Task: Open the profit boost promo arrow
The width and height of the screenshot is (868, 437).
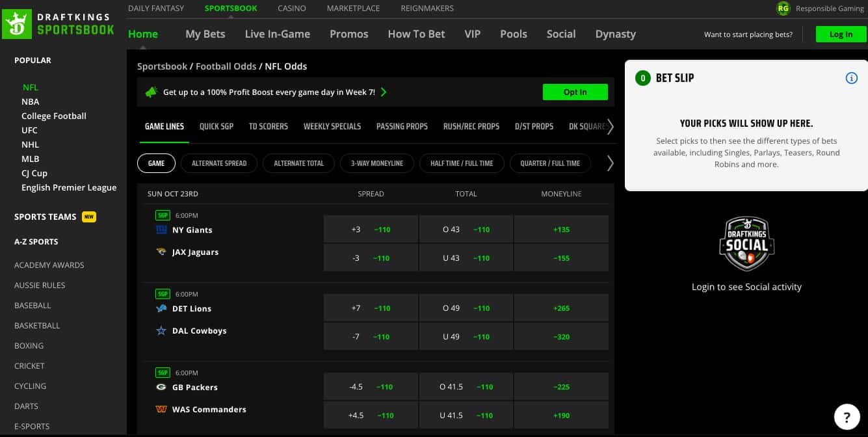Action: click(x=384, y=92)
